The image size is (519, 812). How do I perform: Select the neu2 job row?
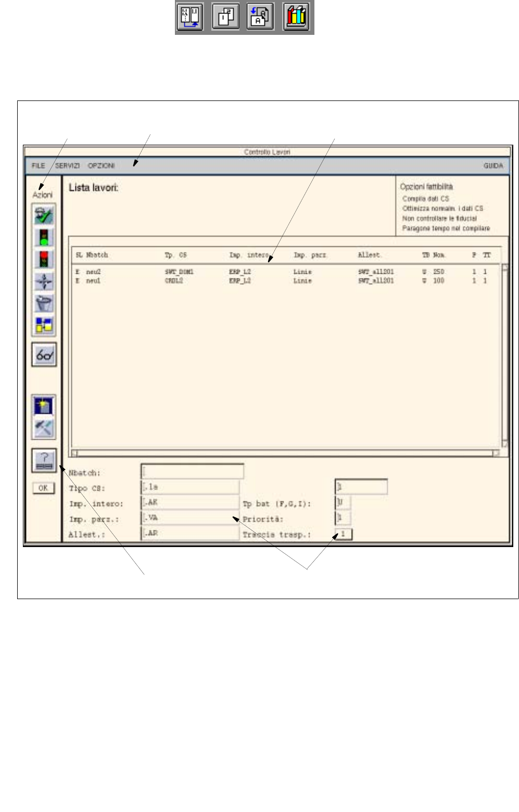coord(285,272)
